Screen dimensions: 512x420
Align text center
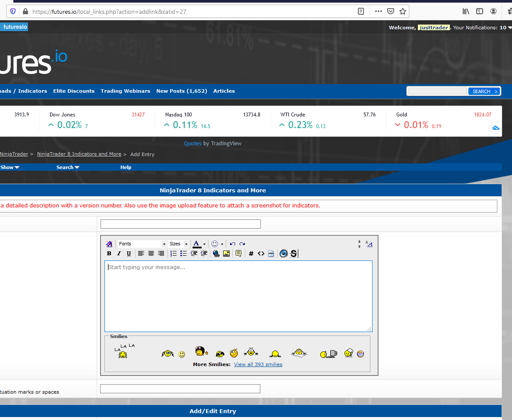pyautogui.click(x=151, y=254)
